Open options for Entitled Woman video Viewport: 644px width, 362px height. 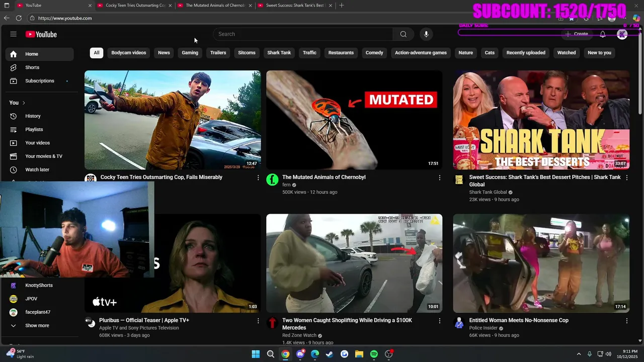626,321
